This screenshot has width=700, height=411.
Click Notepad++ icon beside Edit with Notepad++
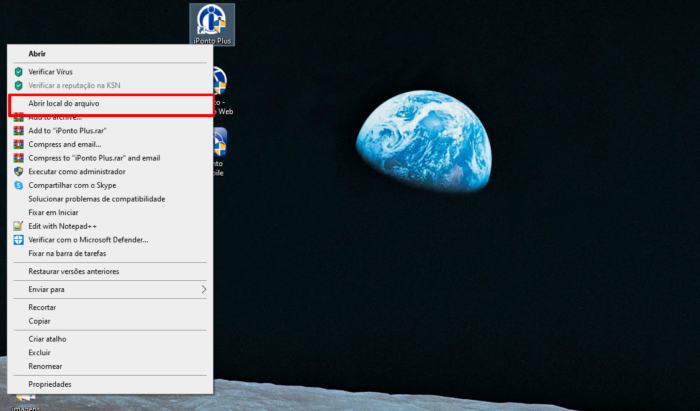coord(18,226)
